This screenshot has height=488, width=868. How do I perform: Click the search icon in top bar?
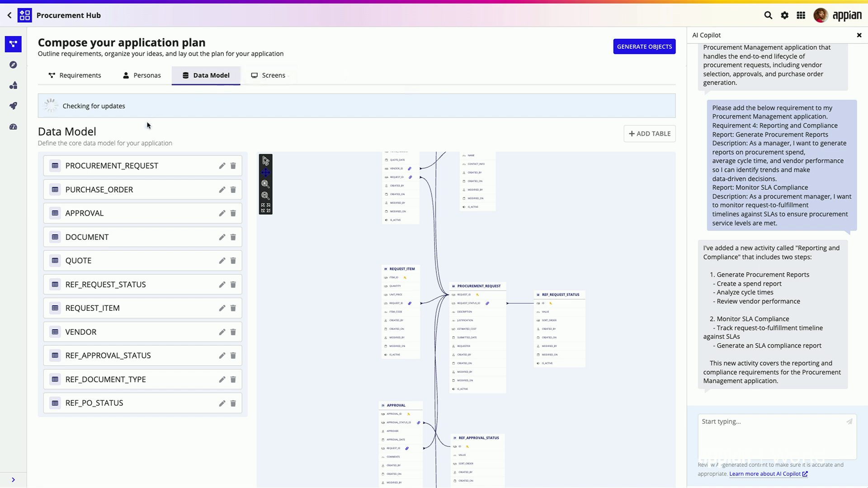[x=768, y=15]
